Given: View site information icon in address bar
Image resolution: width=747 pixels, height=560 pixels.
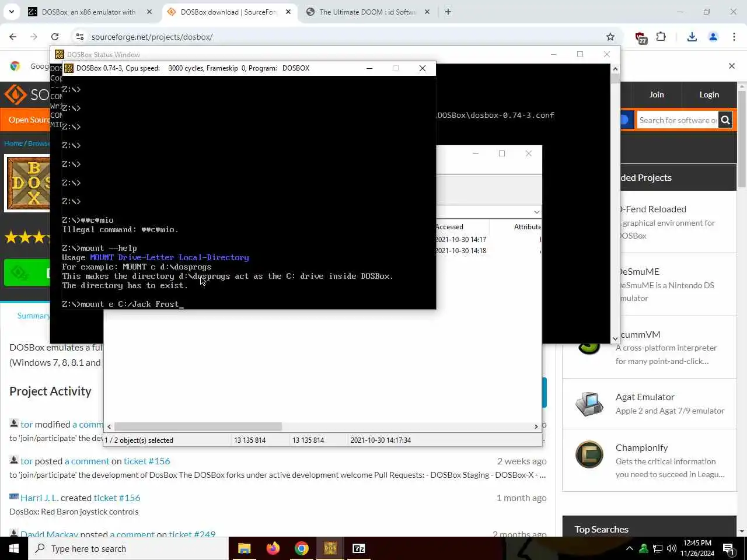Looking at the screenshot, I should point(80,37).
